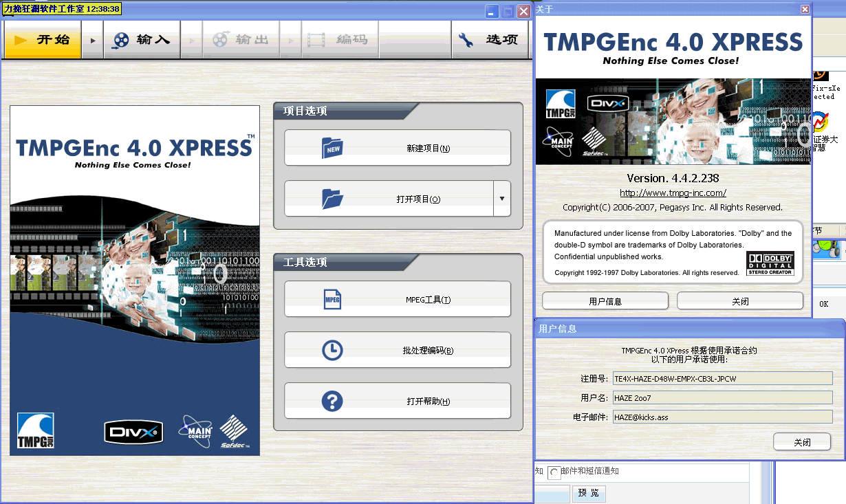The width and height of the screenshot is (846, 504).
Task: Expand the dropdown arrow beside 打开项目
Action: click(x=502, y=199)
